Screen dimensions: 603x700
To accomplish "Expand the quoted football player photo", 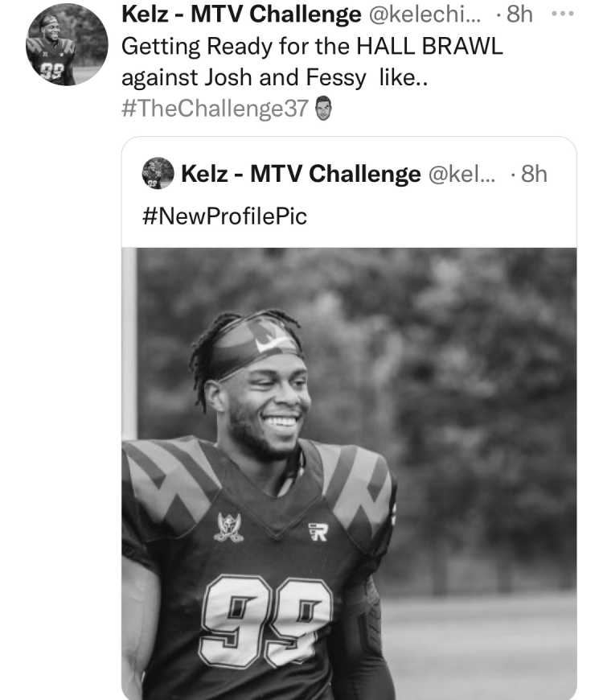I will (x=349, y=474).
